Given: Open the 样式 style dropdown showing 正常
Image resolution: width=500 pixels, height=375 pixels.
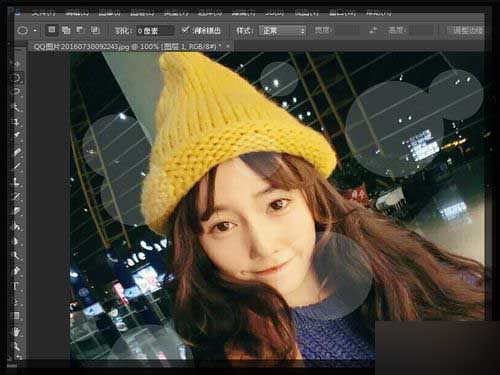Looking at the screenshot, I should tap(283, 31).
